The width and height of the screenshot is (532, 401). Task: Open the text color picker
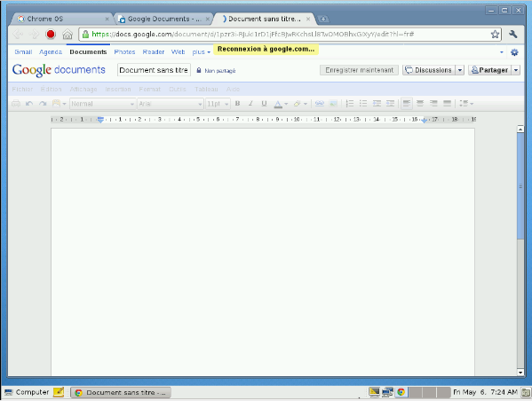281,104
